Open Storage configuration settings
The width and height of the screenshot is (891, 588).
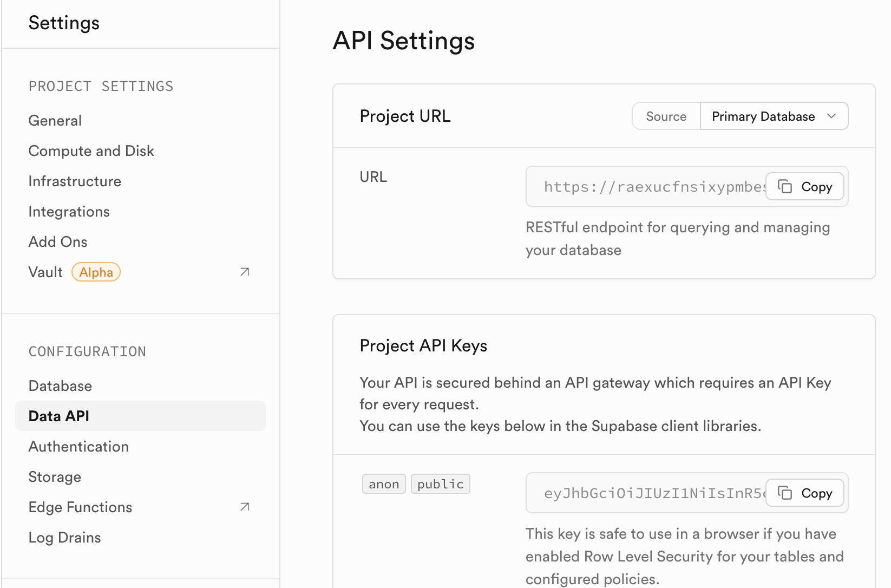[55, 477]
